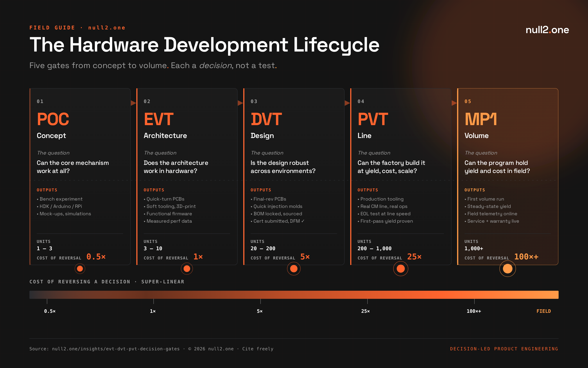Click 'EOL test at line speed' item
588x368 pixels.
pos(385,214)
